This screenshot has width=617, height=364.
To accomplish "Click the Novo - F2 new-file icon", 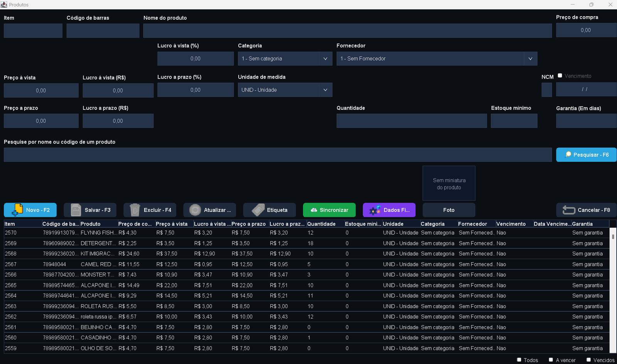I will (x=17, y=210).
